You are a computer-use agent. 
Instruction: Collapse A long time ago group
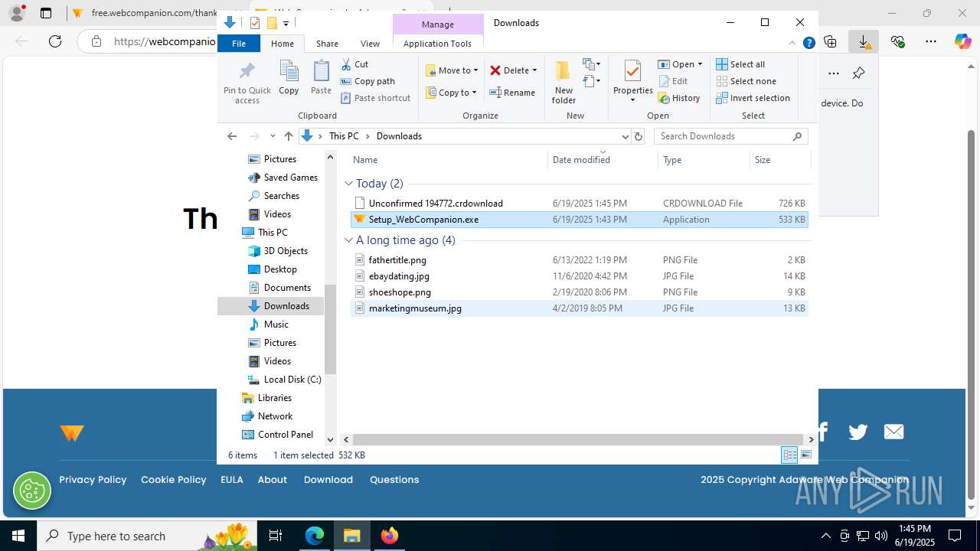(348, 240)
